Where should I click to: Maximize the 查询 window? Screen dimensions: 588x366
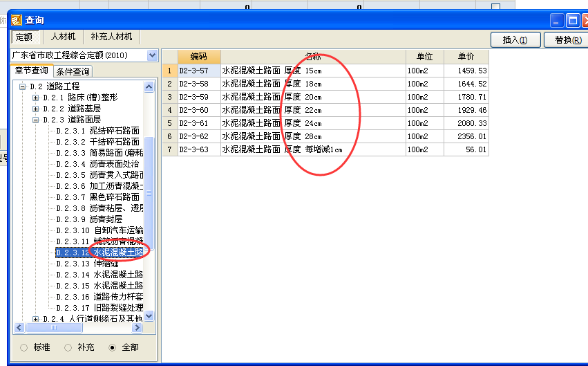pyautogui.click(x=573, y=20)
